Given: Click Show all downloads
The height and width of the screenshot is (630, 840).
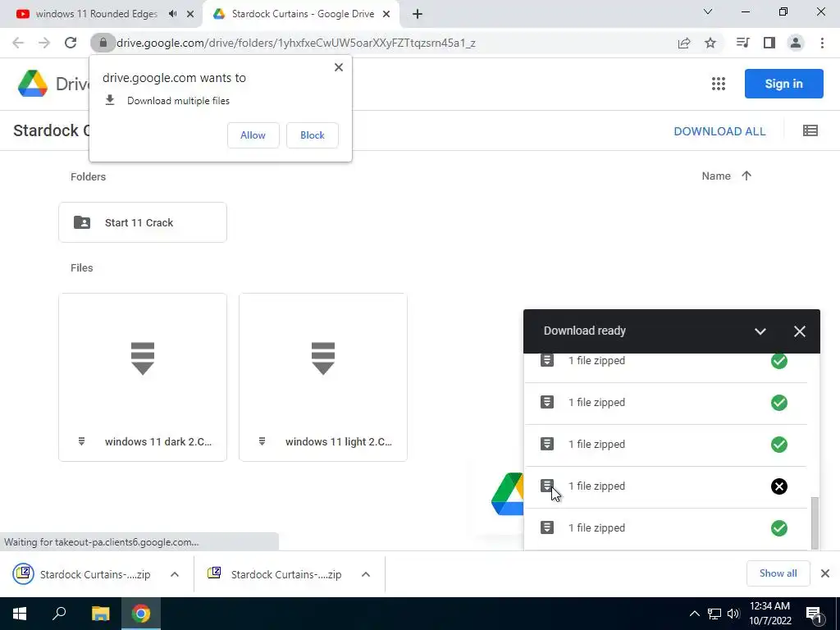Looking at the screenshot, I should click(x=778, y=573).
